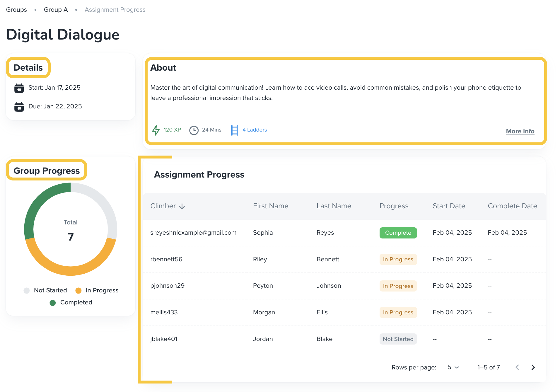Navigate to Groups breadcrumb

[16, 10]
